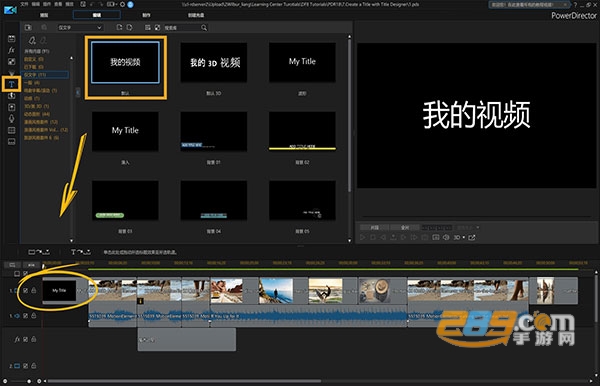This screenshot has height=386, width=600.
Task: Switch to the Produce tab
Action: (146, 15)
